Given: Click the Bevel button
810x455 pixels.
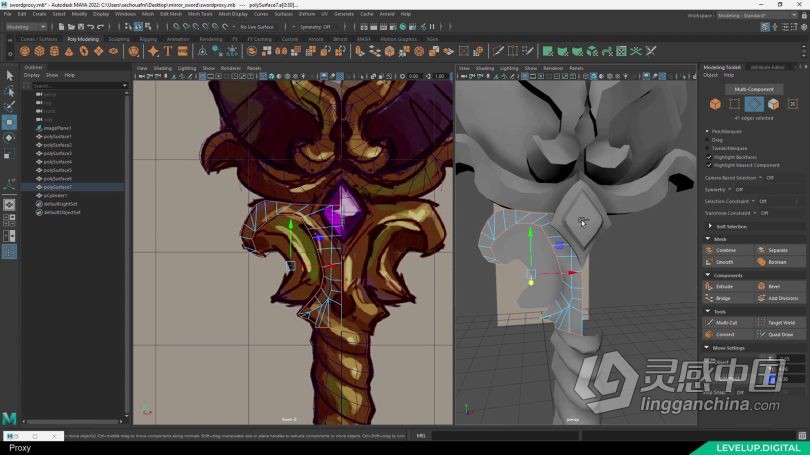Looking at the screenshot, I should [780, 286].
